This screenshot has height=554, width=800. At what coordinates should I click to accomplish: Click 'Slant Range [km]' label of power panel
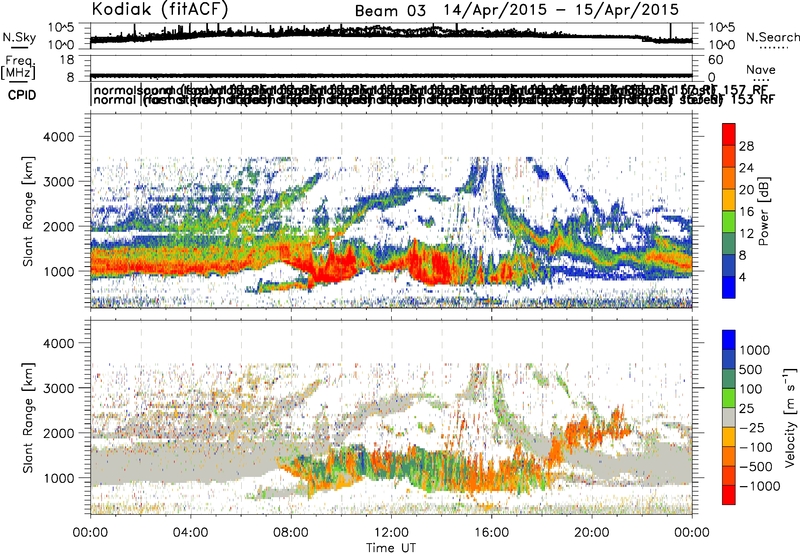click(x=28, y=211)
